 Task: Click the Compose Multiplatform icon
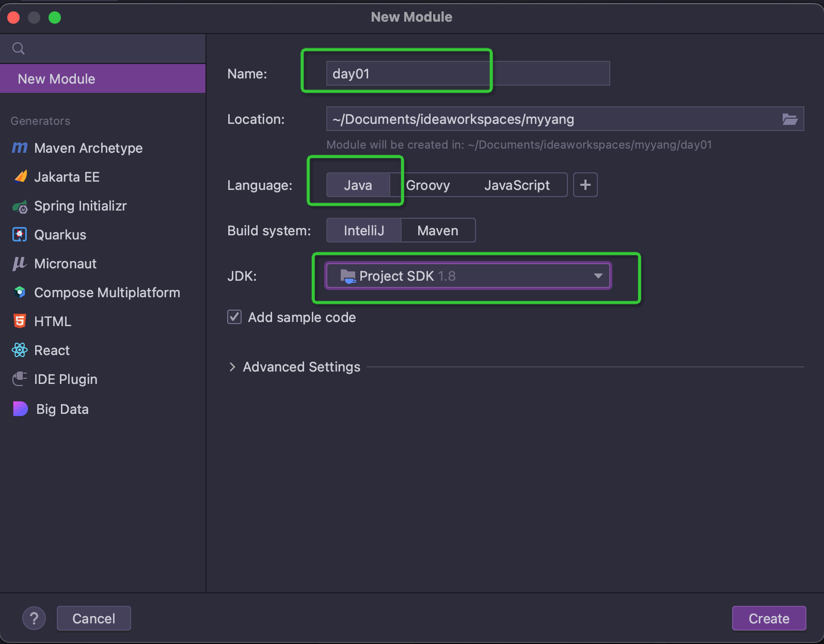pyautogui.click(x=20, y=293)
